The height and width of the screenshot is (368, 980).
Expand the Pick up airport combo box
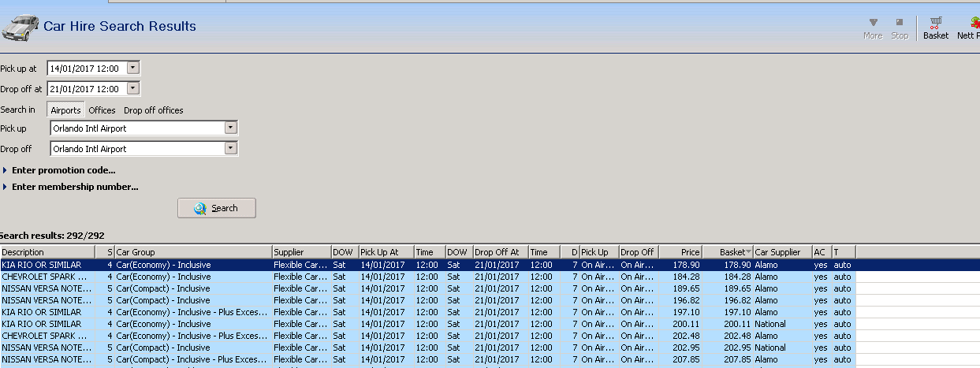coord(230,128)
